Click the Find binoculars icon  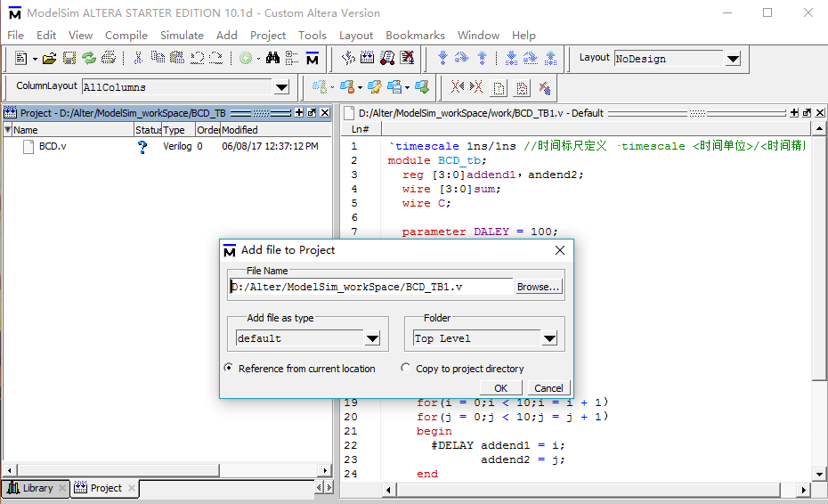(272, 58)
